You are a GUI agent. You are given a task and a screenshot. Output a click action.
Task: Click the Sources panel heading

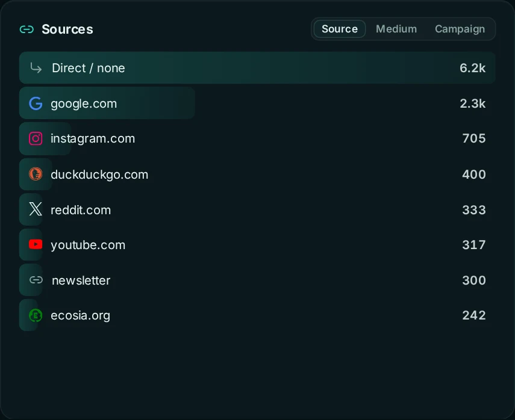click(67, 29)
